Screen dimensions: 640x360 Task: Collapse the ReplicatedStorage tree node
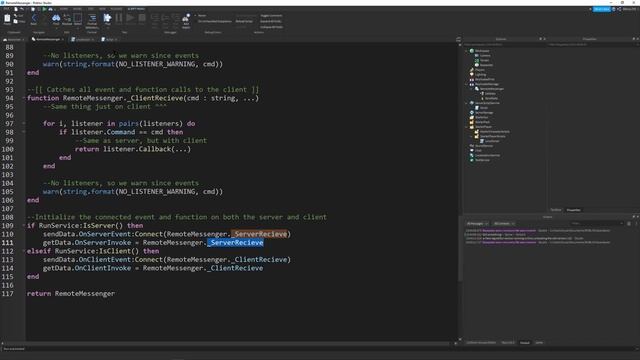467,84
